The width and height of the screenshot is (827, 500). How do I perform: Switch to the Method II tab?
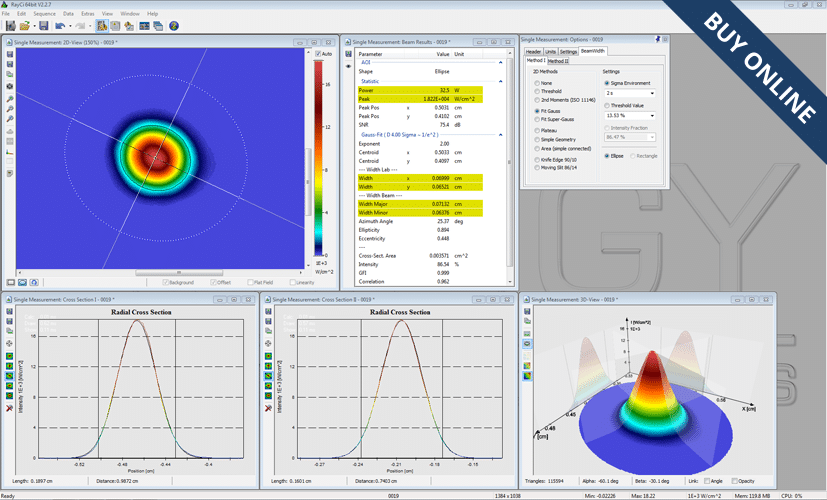(x=558, y=61)
